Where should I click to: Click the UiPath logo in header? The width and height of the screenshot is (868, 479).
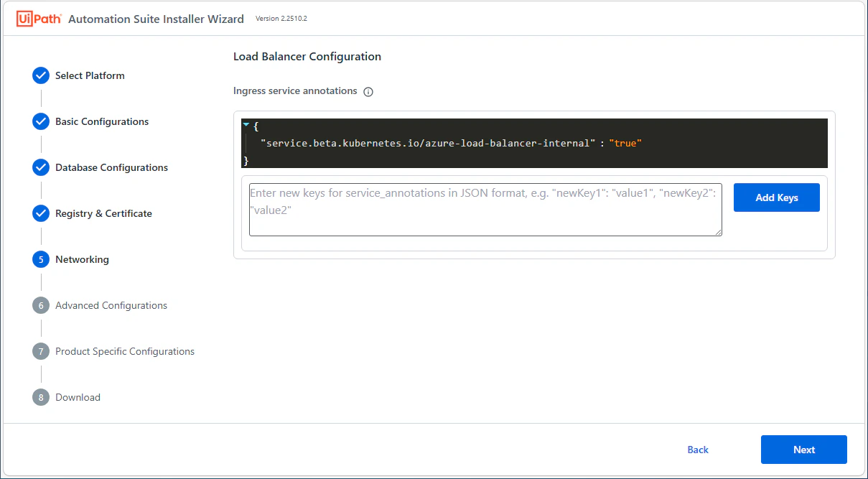coord(38,19)
